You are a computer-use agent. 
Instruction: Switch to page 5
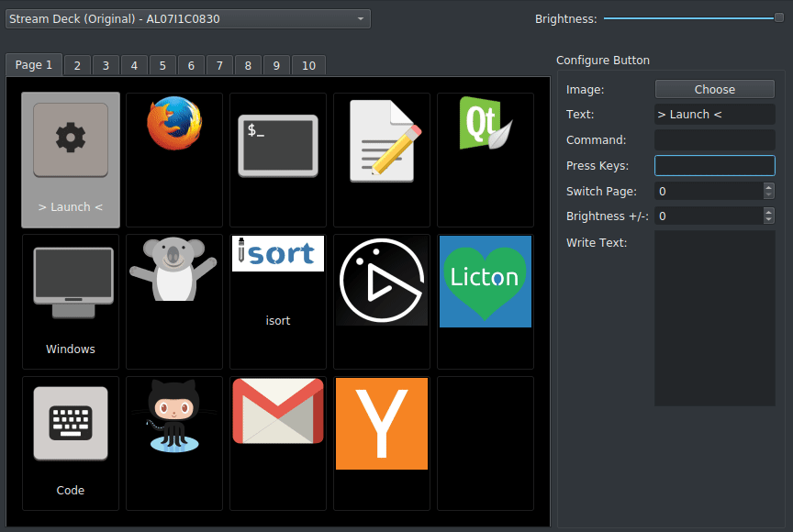[x=162, y=64]
